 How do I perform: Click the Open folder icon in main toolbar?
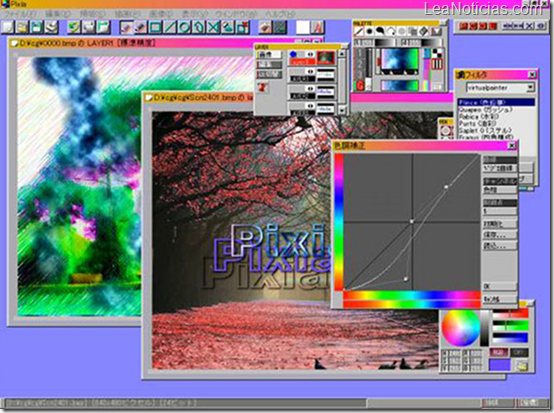22,27
